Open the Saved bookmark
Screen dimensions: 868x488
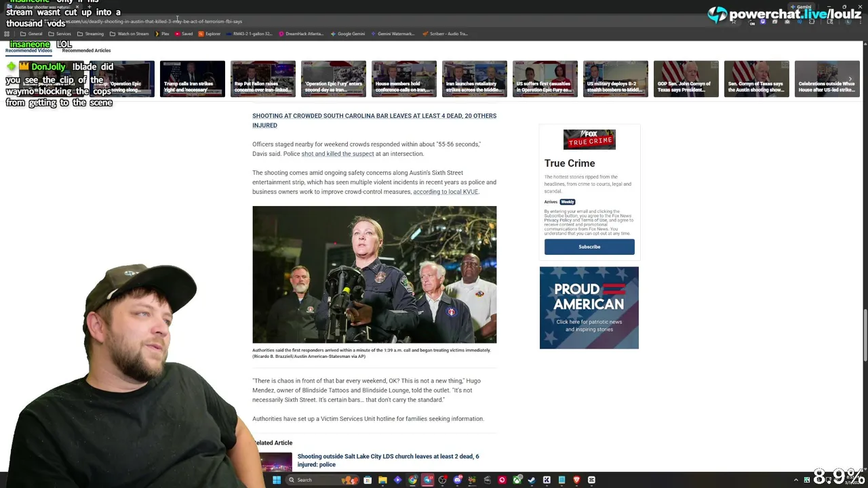[184, 34]
